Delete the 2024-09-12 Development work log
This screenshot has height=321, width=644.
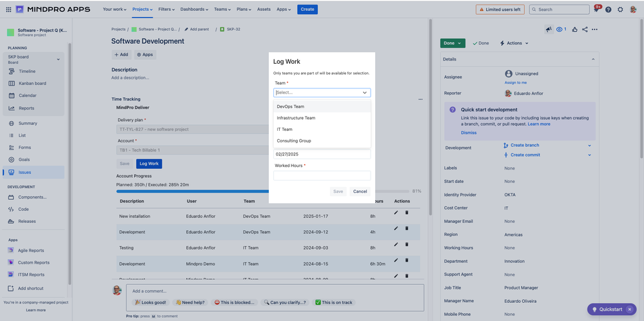click(x=407, y=228)
